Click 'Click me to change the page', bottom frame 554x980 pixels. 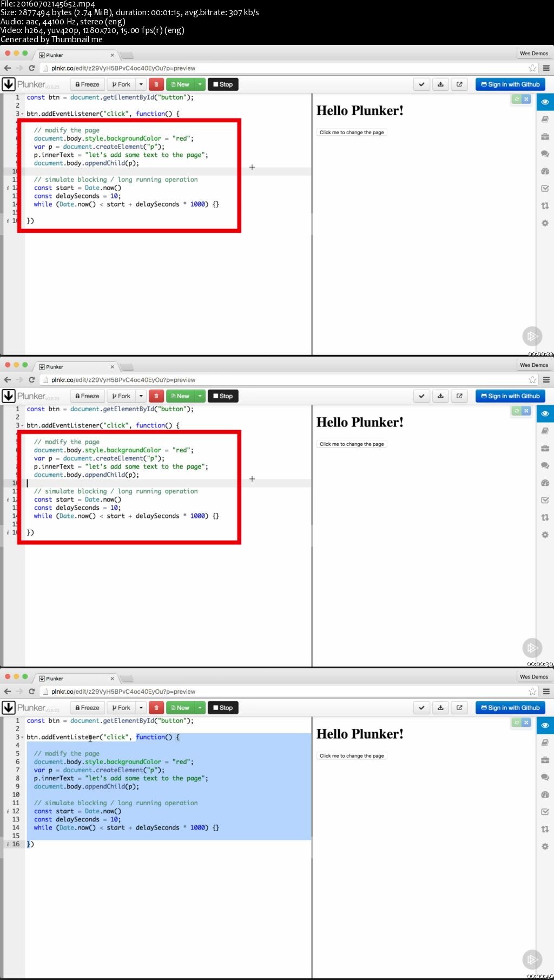click(352, 756)
